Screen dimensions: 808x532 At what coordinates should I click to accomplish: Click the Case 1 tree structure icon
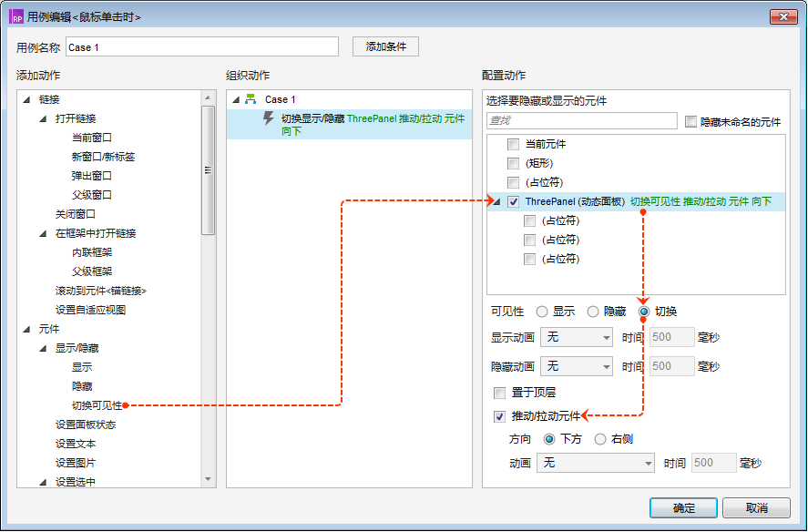click(251, 99)
